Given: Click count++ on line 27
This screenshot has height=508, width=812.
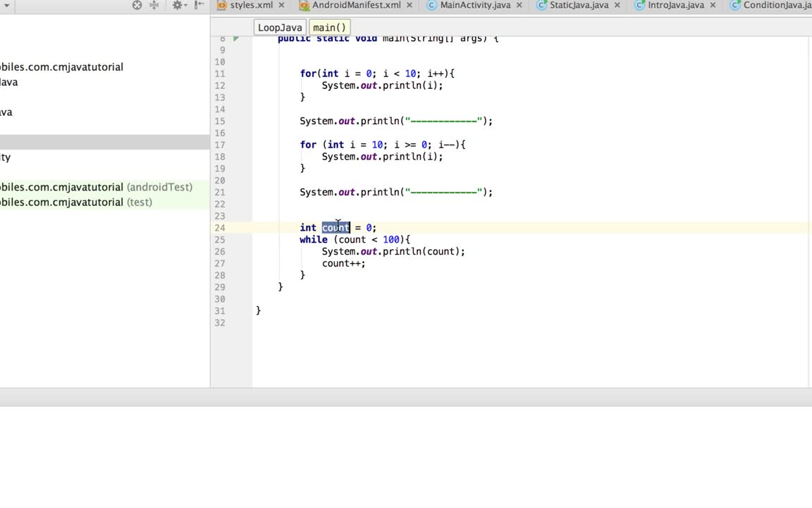Looking at the screenshot, I should point(343,263).
